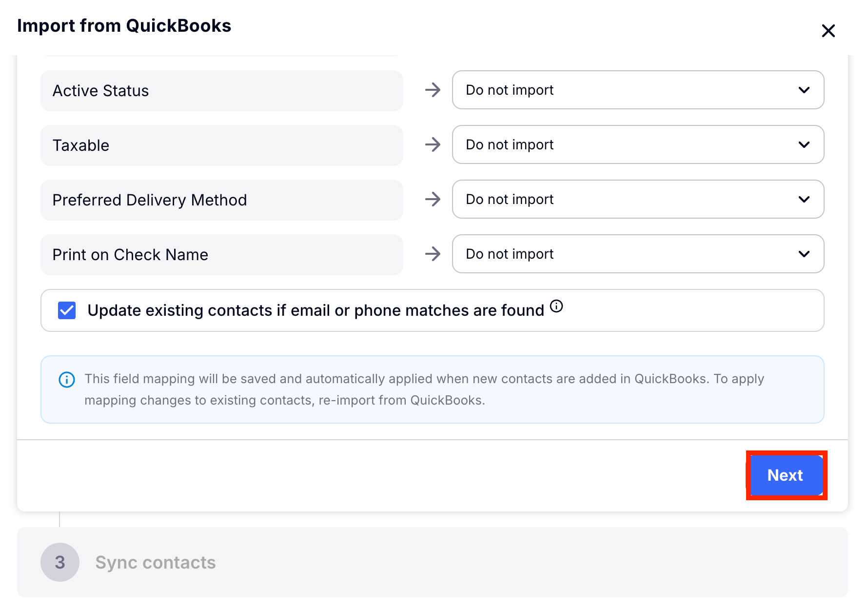Click the arrow icon beside Taxable
Viewport: 868px width, 612px height.
(433, 145)
